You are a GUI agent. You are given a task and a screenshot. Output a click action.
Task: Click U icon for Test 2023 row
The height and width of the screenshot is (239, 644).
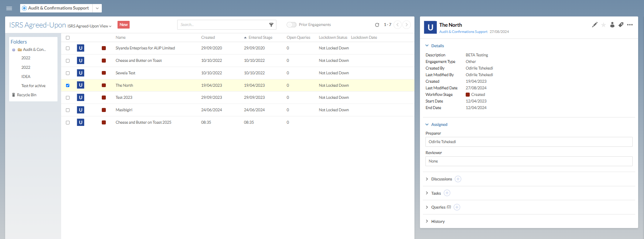click(x=81, y=97)
